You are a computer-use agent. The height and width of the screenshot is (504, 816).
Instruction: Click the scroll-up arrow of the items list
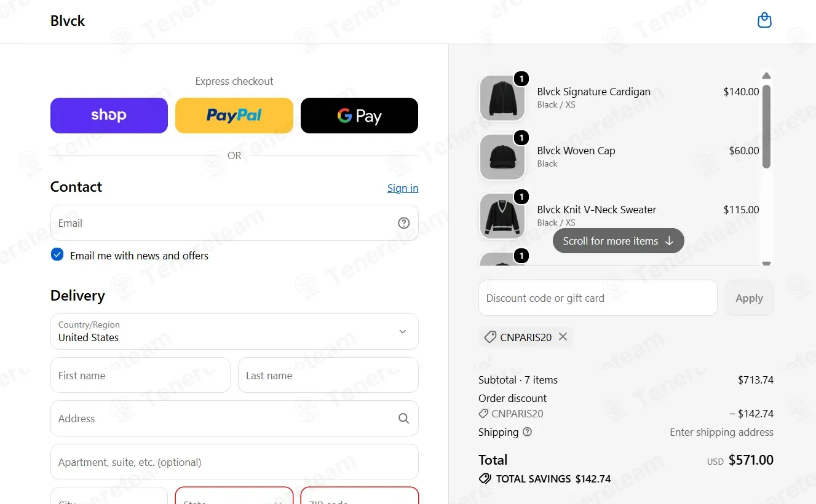(x=766, y=76)
